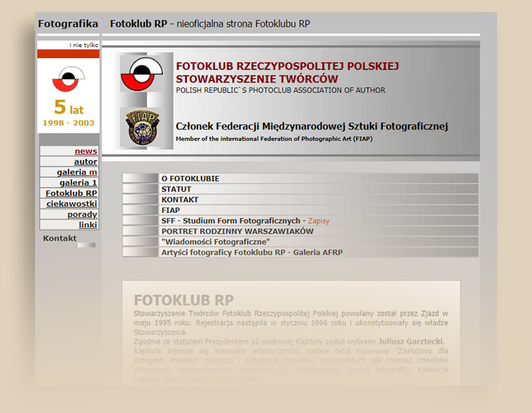Image resolution: width=532 pixels, height=413 pixels.
Task: Click FOTOKLUB RZECZYPOSPOLITEJ POLSKIEJ heading
Action: click(288, 66)
